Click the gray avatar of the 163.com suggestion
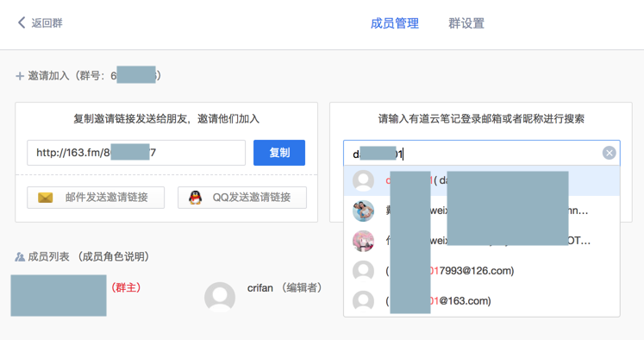 coord(364,301)
